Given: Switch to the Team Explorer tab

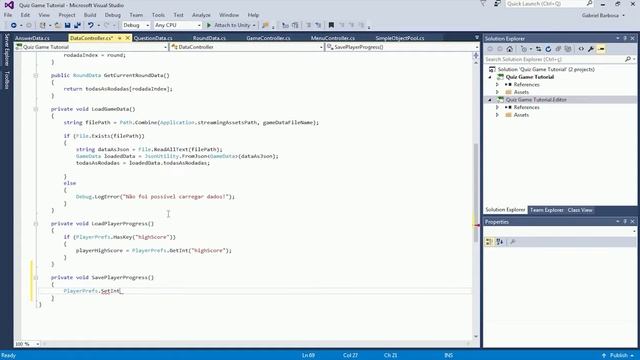Looking at the screenshot, I should point(547,210).
